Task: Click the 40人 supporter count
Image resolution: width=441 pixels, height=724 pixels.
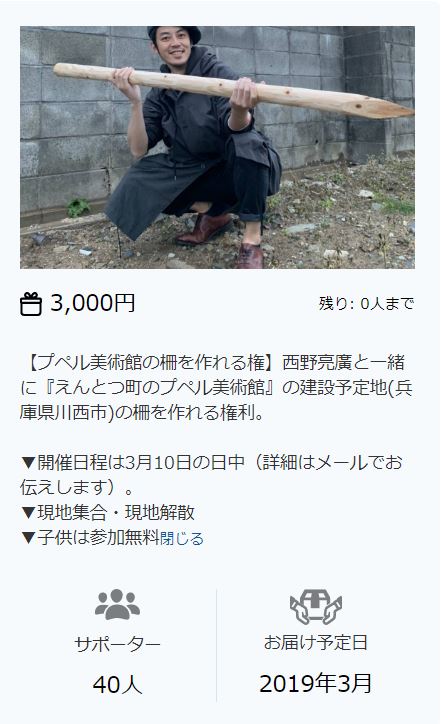Action: pos(117,684)
